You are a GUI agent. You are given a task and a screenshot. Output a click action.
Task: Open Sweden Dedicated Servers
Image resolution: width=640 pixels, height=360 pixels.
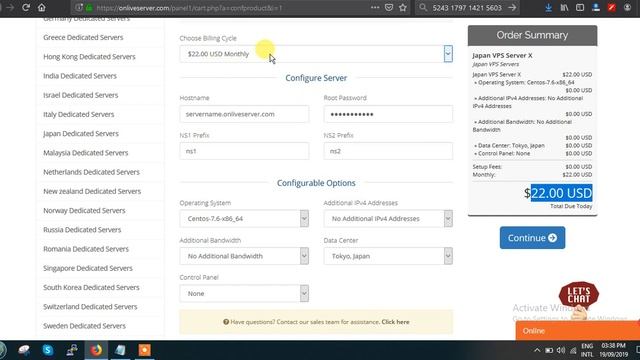pyautogui.click(x=84, y=325)
